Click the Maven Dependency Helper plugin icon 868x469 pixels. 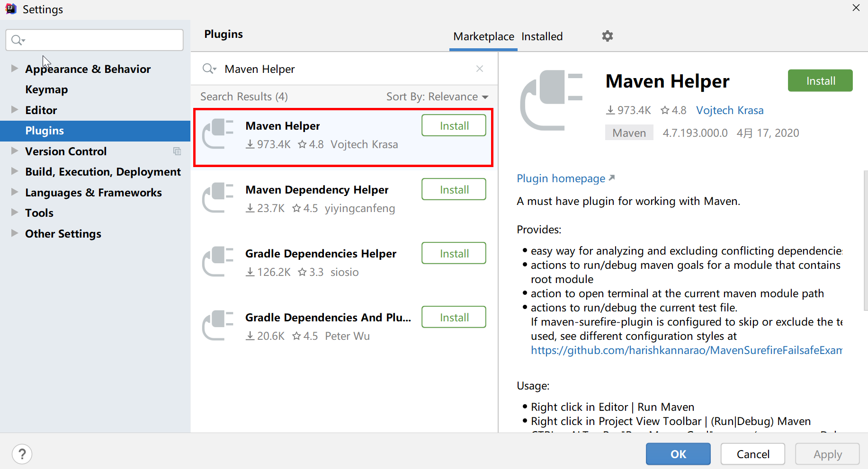coord(218,198)
